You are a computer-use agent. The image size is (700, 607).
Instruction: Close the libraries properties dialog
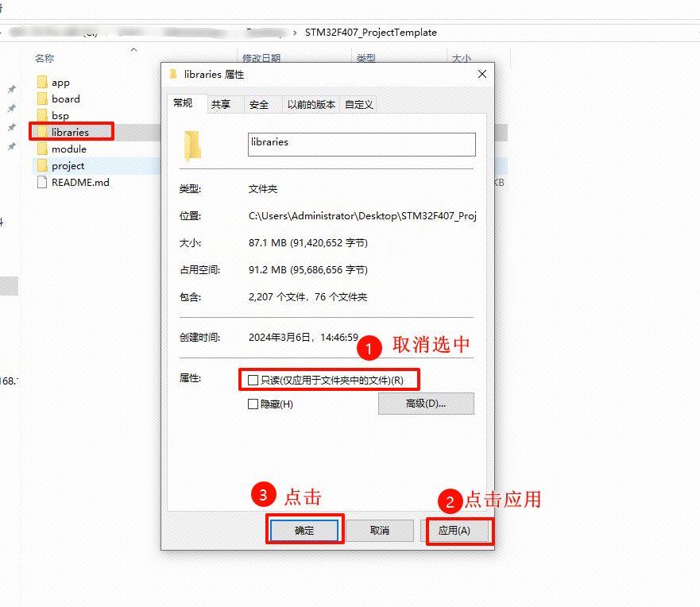tap(481, 74)
